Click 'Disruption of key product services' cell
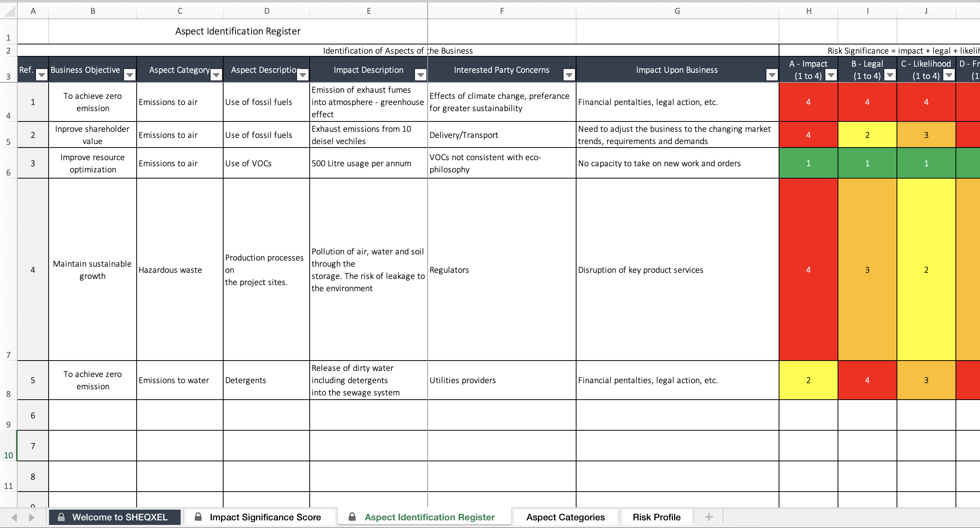980x528 pixels. pyautogui.click(x=678, y=270)
